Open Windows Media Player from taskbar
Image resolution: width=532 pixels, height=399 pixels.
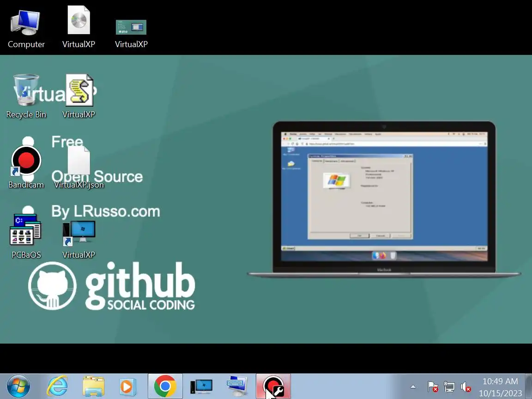pos(128,387)
